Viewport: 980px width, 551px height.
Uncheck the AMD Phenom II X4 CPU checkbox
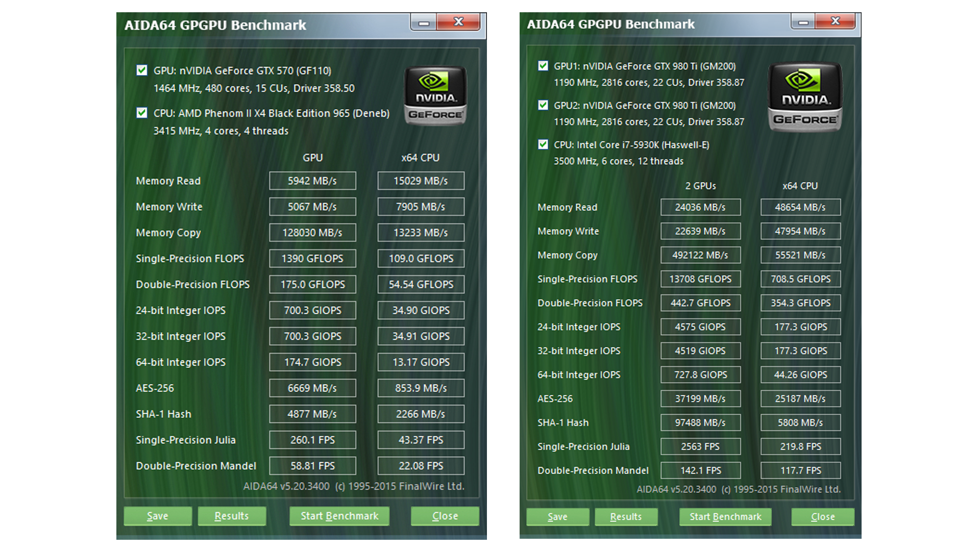click(x=142, y=113)
